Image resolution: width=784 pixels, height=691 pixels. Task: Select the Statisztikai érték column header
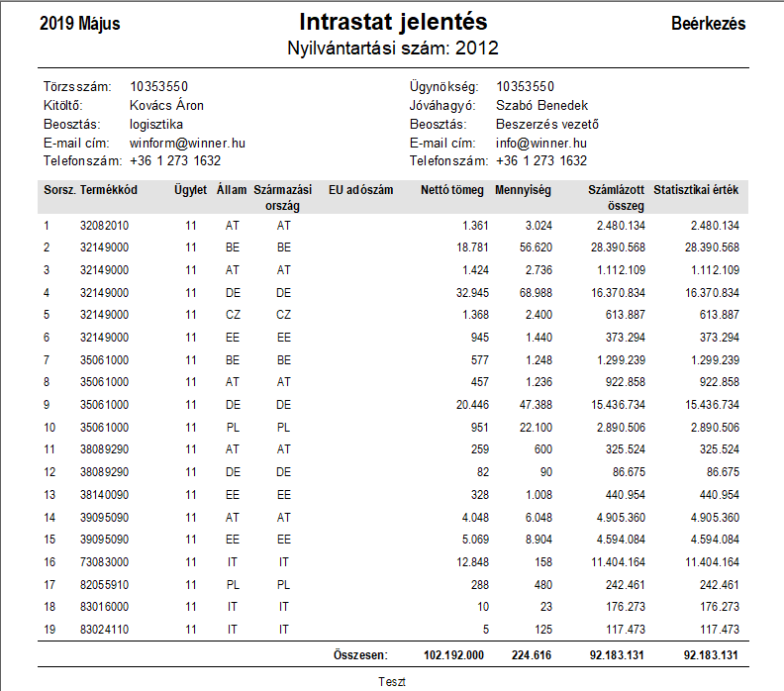[696, 190]
